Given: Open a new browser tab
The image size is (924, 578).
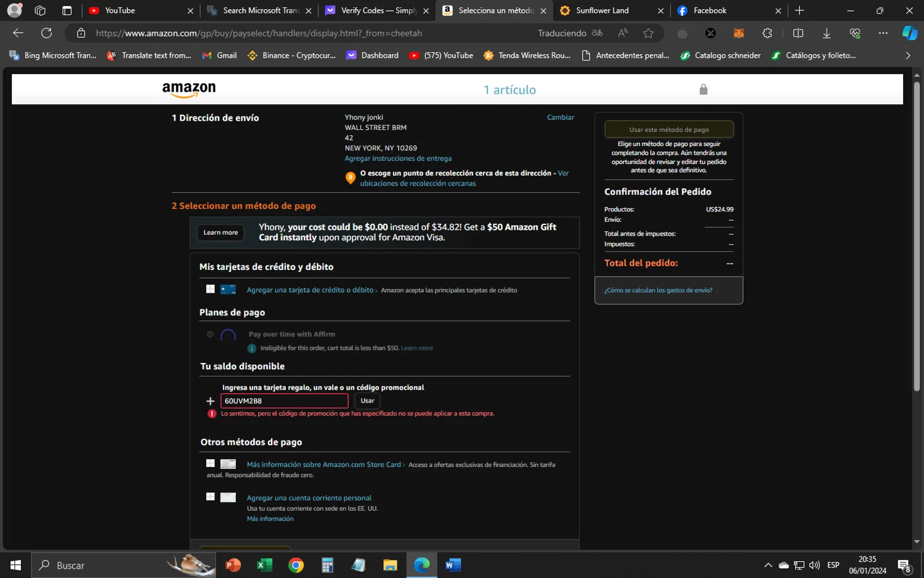Looking at the screenshot, I should (800, 10).
